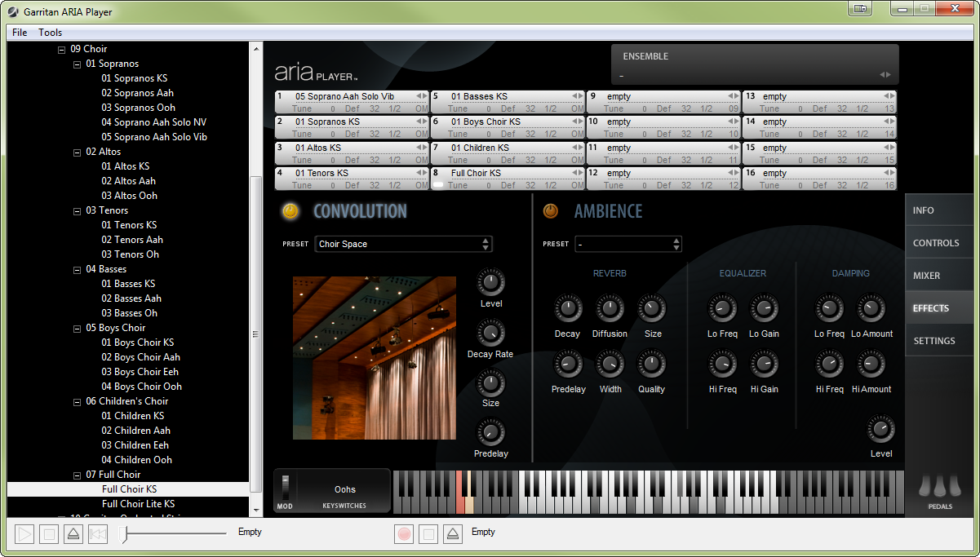Click the Damping Lo Amount knob
This screenshot has width=980, height=557.
coord(871,308)
